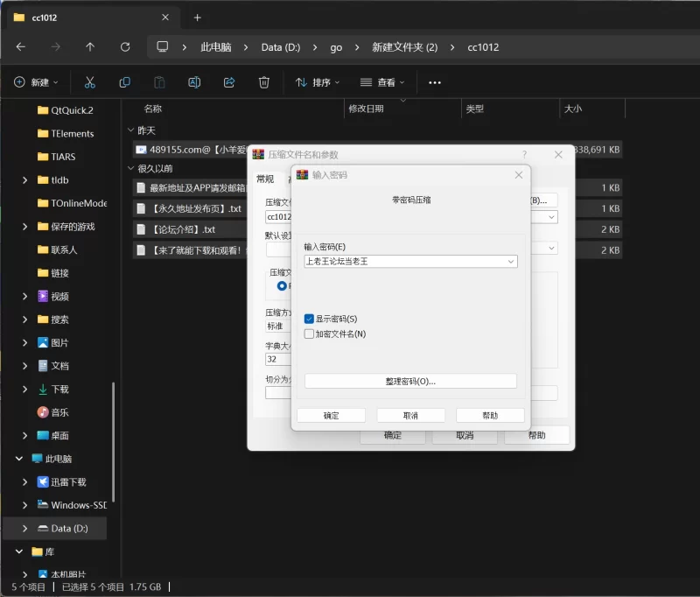Screen dimensions: 700x597
Task: Open the 查看 (View) dropdown
Action: click(x=382, y=82)
